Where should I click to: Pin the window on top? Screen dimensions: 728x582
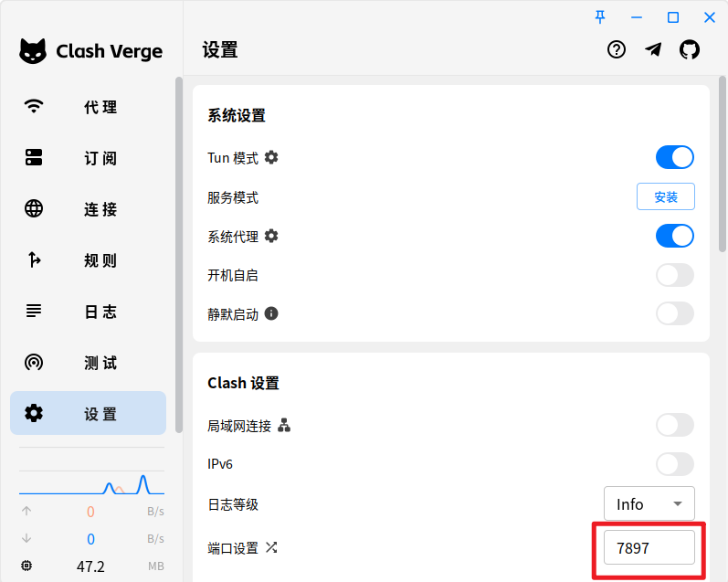click(600, 17)
